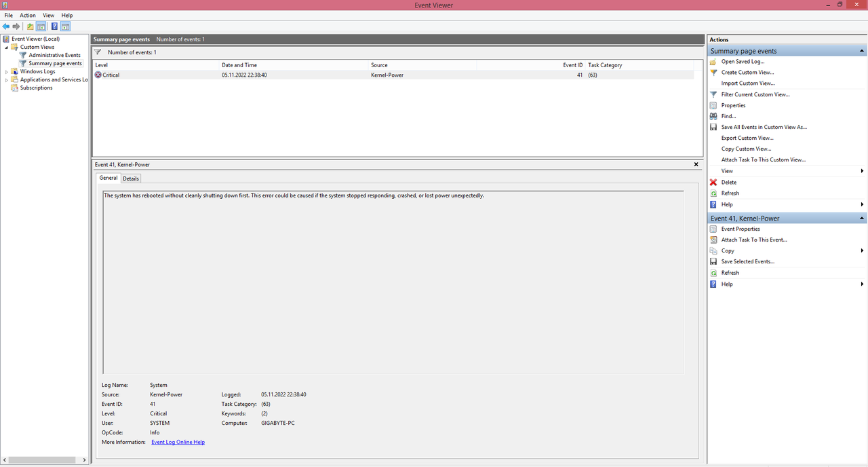This screenshot has width=868, height=467.
Task: Sort events by Event ID column
Action: click(531, 65)
